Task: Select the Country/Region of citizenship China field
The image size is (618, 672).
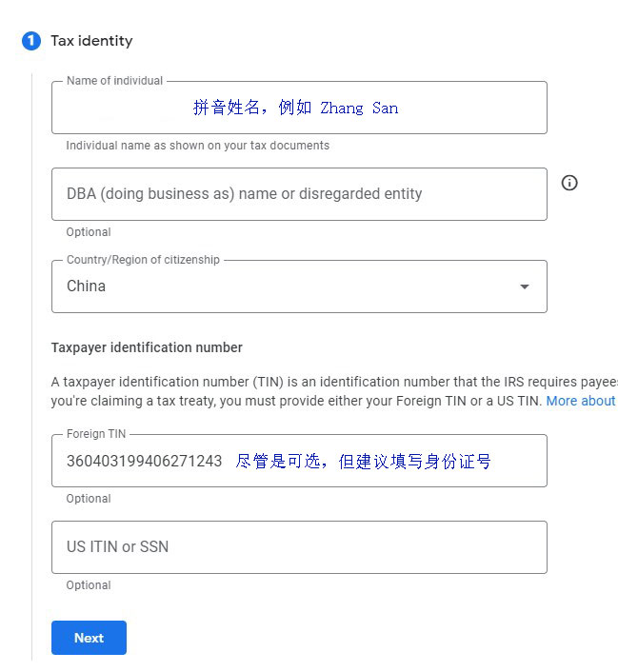Action: tap(299, 287)
